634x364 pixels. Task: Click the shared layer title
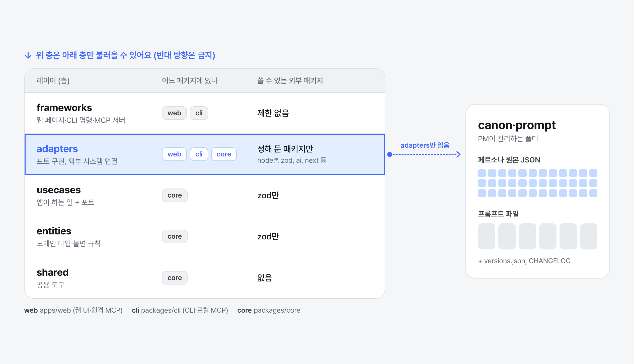(x=53, y=272)
